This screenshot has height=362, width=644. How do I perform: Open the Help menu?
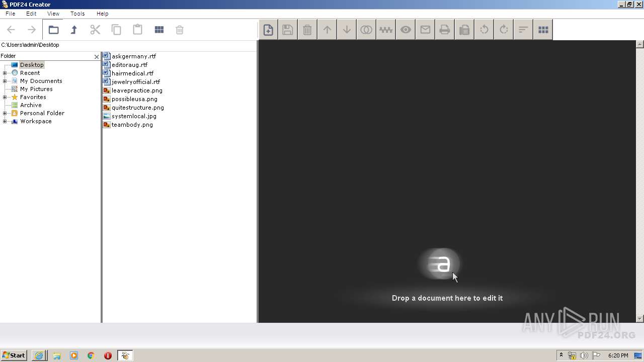102,14
